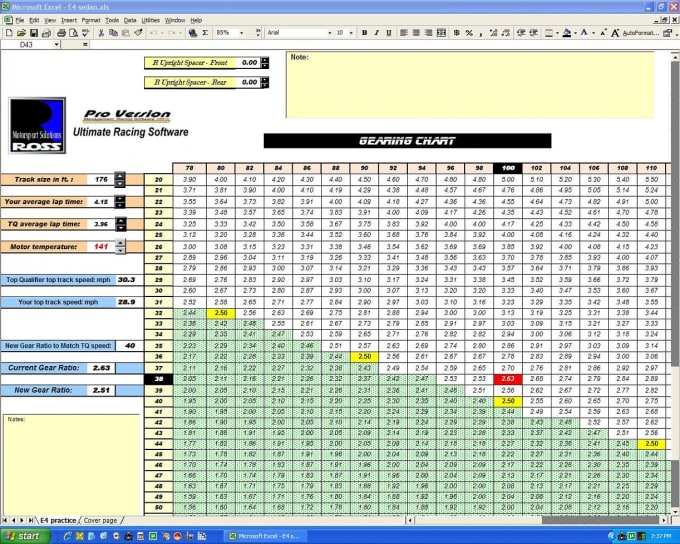Click inside the yellow Note box
The image size is (680, 544).
pos(470,85)
